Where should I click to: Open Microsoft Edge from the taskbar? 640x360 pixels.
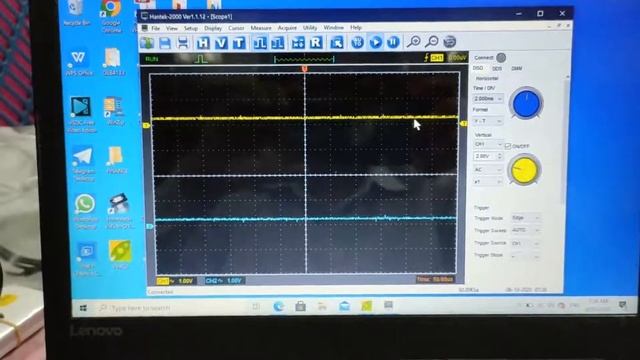(278, 307)
